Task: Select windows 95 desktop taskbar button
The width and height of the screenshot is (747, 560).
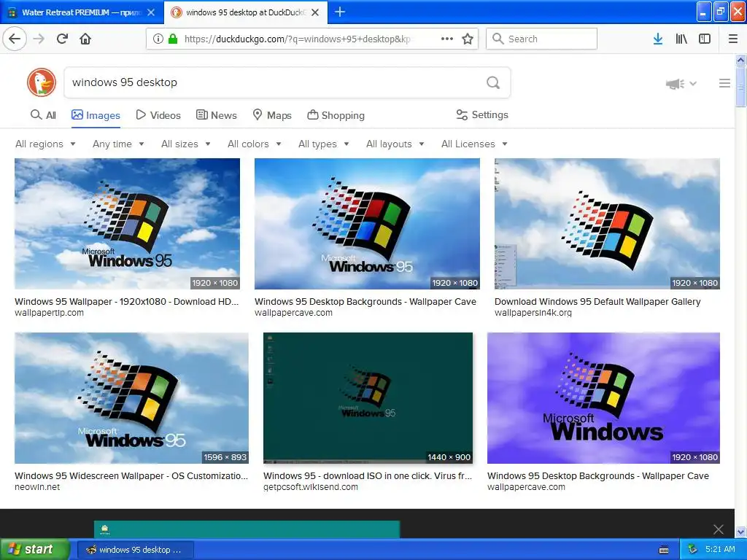Action: point(136,550)
